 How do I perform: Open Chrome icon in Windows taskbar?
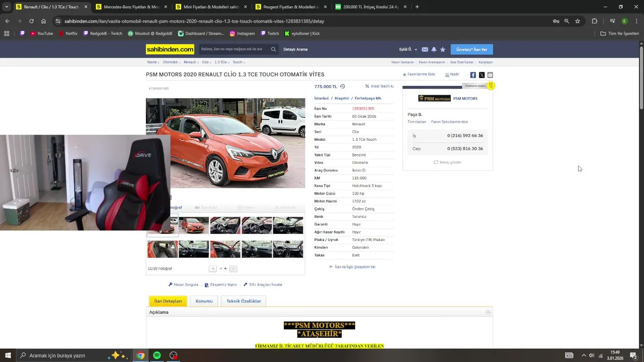[140, 355]
